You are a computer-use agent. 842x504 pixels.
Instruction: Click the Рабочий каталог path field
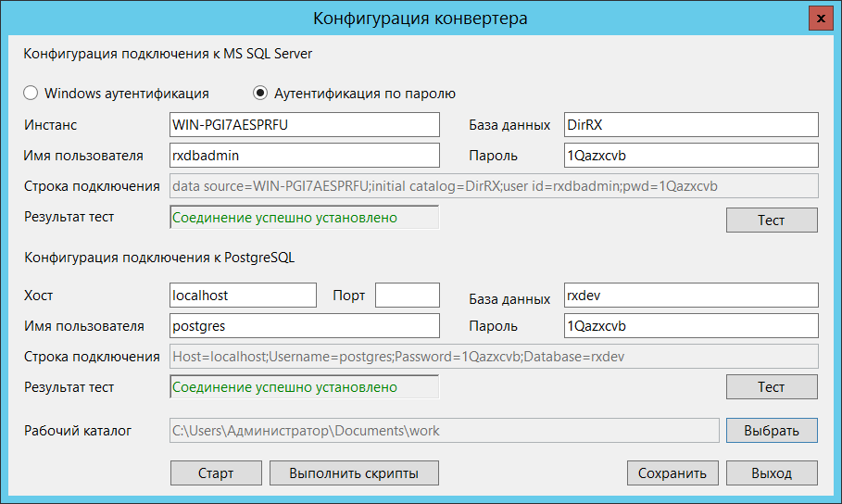pyautogui.click(x=444, y=431)
